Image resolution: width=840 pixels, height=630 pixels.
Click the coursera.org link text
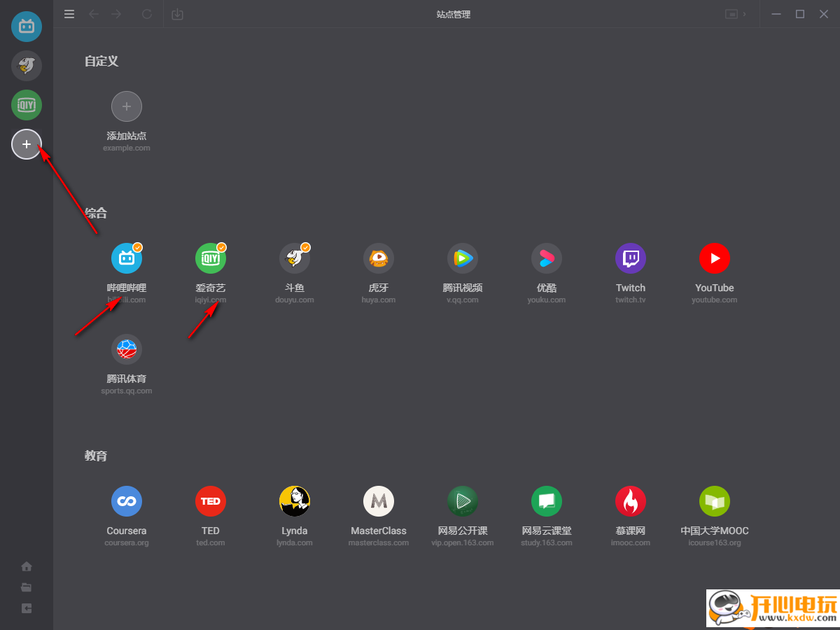click(x=127, y=542)
